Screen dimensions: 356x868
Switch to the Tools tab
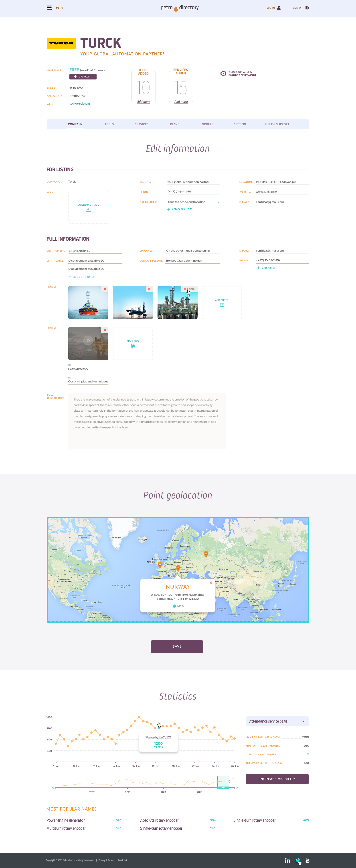[109, 124]
